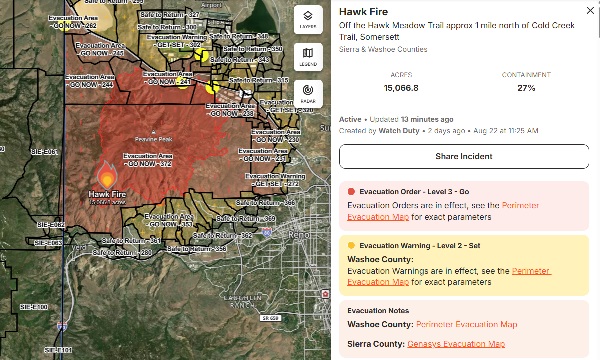This screenshot has height=360, width=602.
Task: Click the Share Incident button
Action: [x=464, y=156]
